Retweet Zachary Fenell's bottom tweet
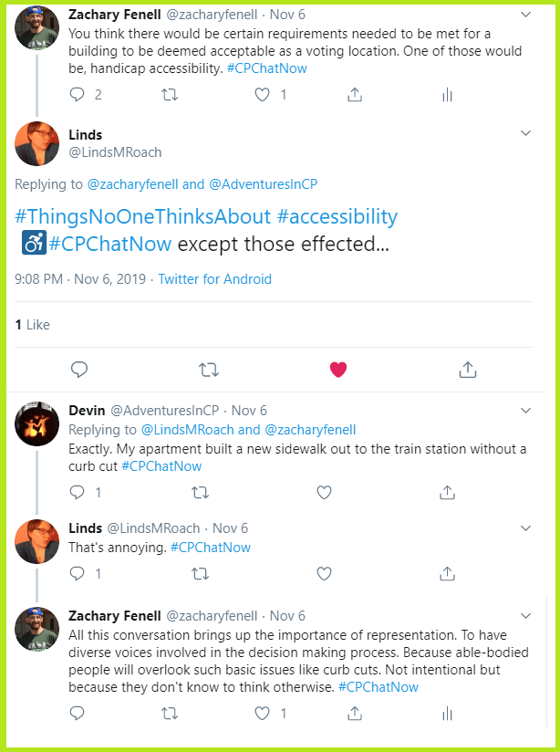 pos(170,713)
